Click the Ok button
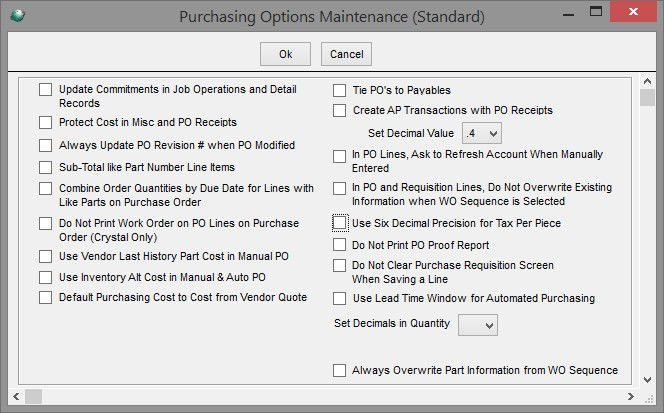Screen dimensions: 664x413 point(285,54)
